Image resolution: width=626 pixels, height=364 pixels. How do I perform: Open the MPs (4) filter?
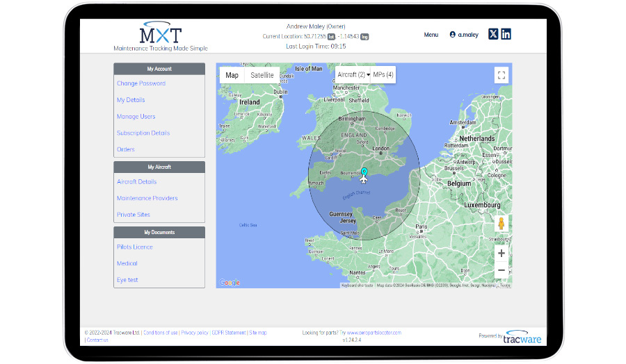click(x=383, y=74)
